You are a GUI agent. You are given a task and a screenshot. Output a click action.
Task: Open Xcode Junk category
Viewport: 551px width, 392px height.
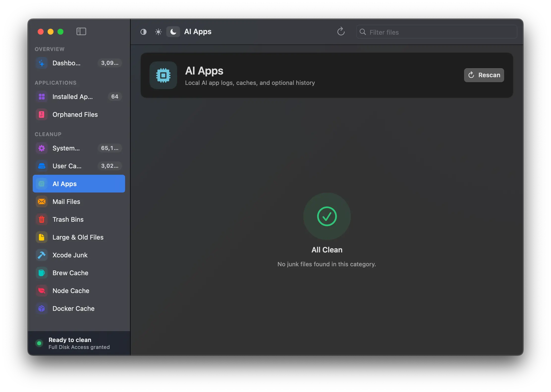(79, 255)
